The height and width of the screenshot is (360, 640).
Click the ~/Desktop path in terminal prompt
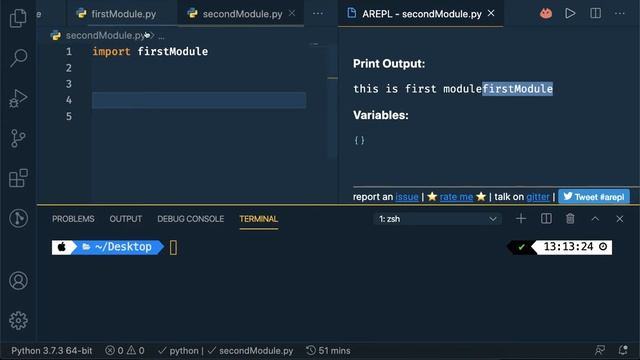point(123,247)
